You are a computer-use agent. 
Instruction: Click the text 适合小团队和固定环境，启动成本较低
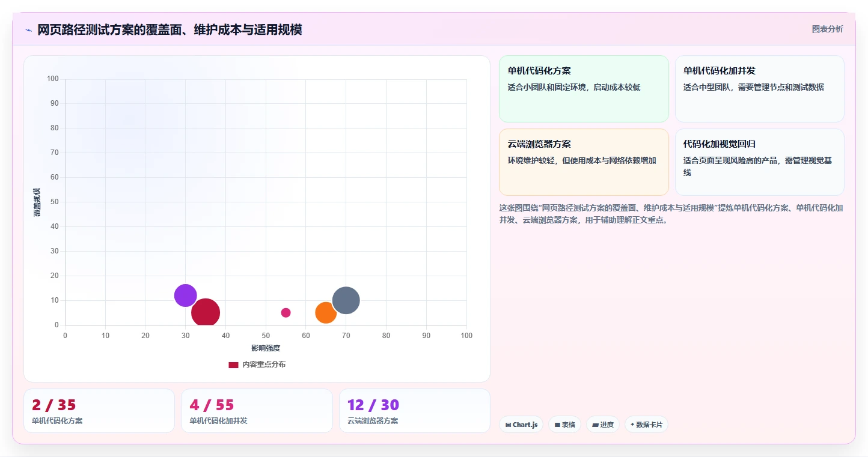pos(574,87)
